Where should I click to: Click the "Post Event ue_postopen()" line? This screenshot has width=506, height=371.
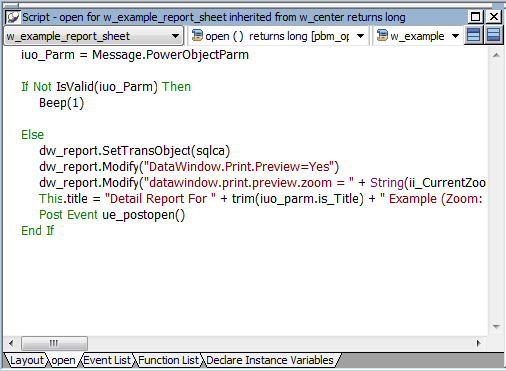(x=112, y=215)
